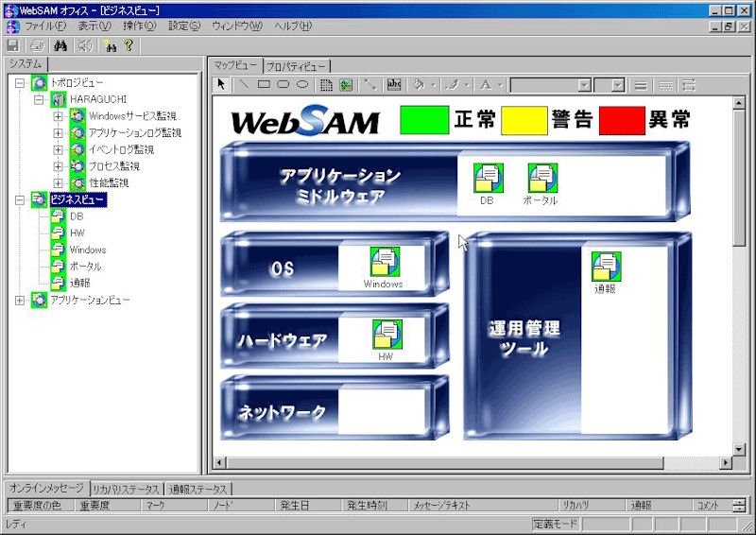
Task: Switch to the 通報ステータス tab
Action: tap(198, 490)
